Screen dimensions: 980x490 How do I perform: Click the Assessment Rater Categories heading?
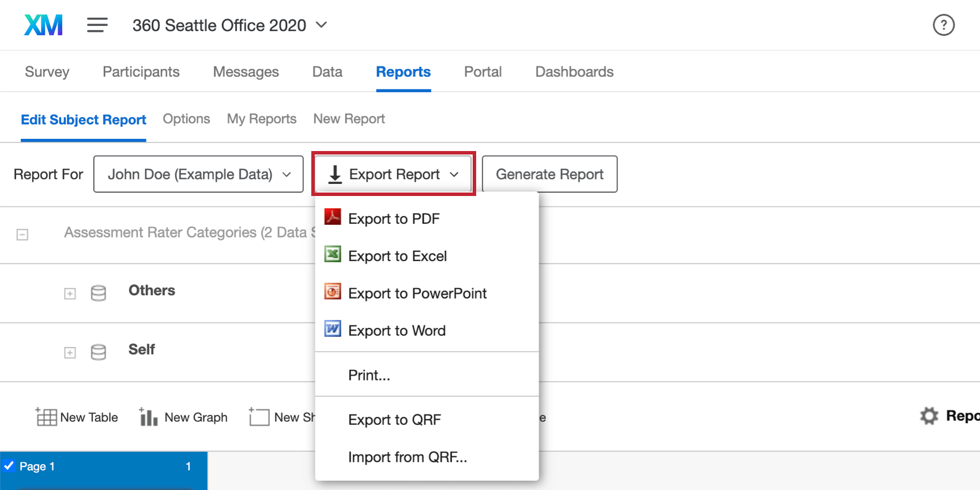190,232
